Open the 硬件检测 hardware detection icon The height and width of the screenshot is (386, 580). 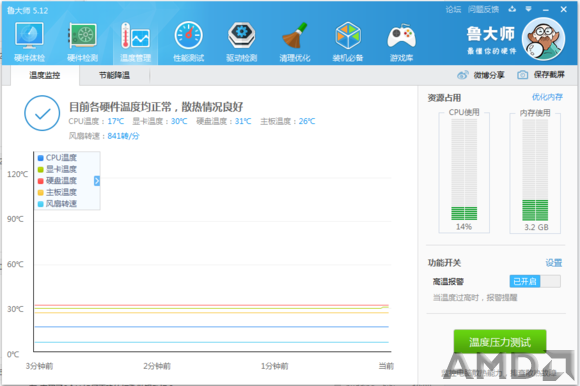click(82, 42)
